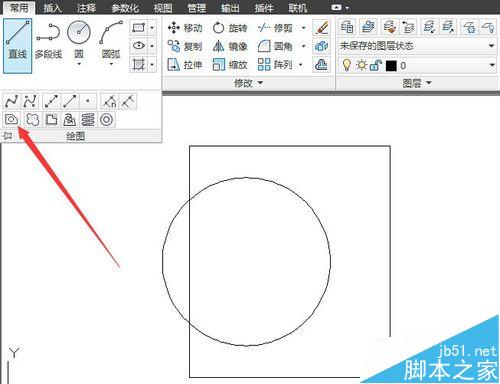Image resolution: width=500 pixels, height=384 pixels.
Task: Open the 未保存的图层状态 dropdown
Action: pyautogui.click(x=417, y=46)
